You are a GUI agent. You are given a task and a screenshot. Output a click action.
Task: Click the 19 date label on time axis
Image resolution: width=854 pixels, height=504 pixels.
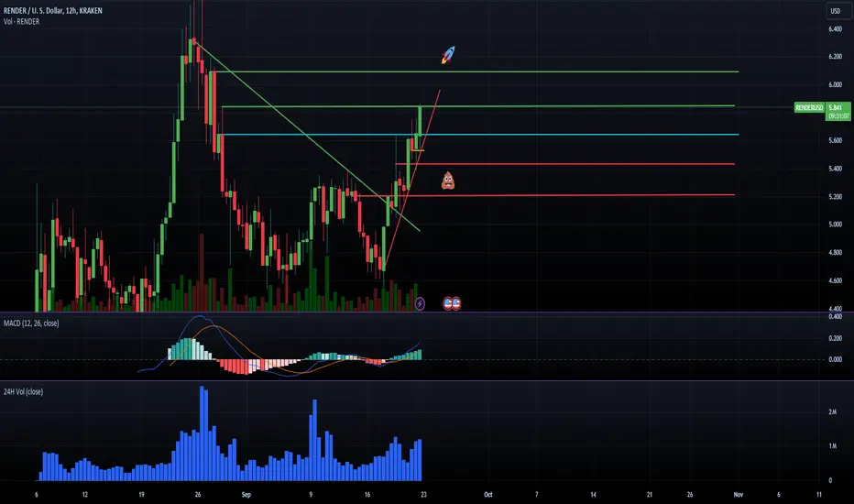point(141,495)
